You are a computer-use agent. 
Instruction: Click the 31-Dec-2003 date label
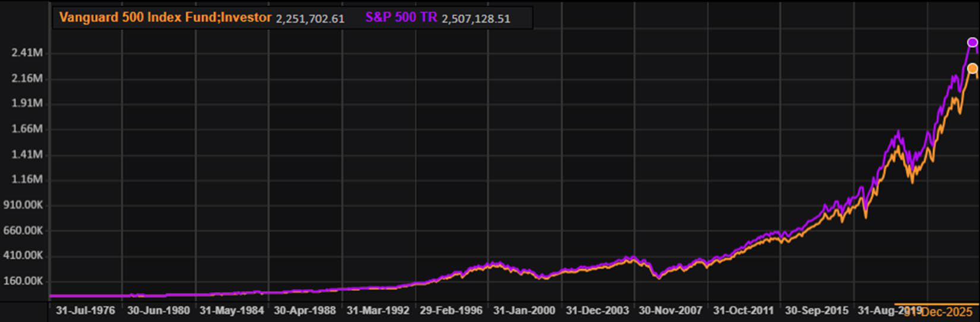coord(597,310)
